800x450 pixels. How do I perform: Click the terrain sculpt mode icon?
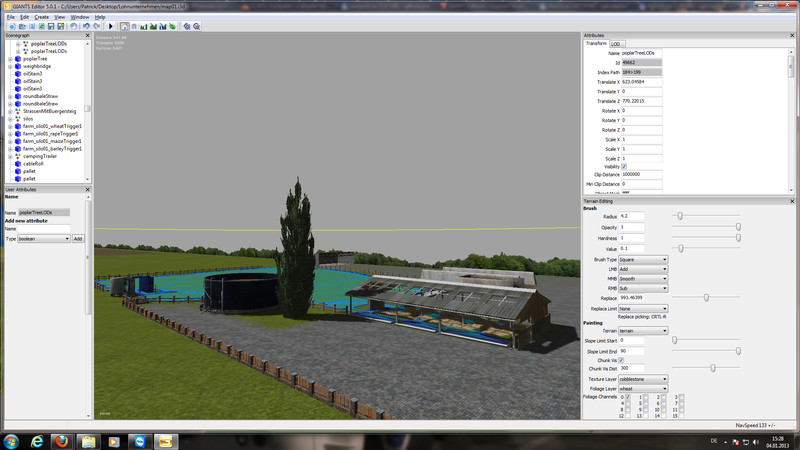pyautogui.click(x=144, y=26)
